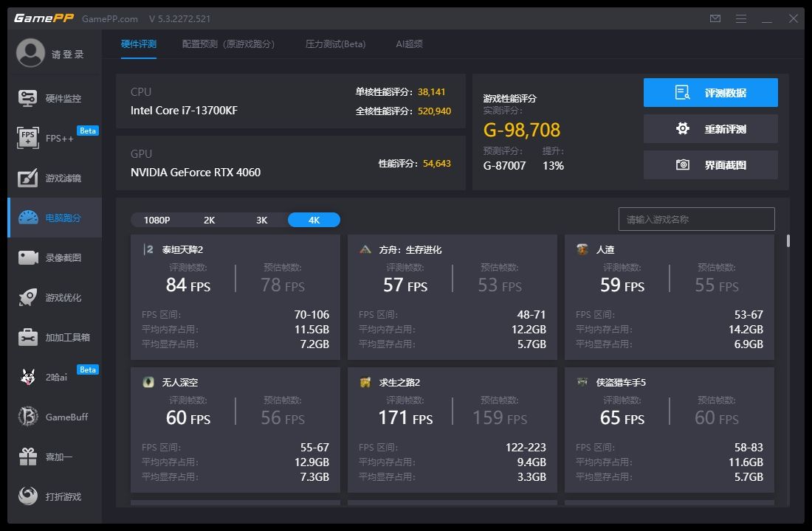Open the hamburger menu icon in title bar
Viewport: 812px width, 531px height.
click(x=741, y=18)
